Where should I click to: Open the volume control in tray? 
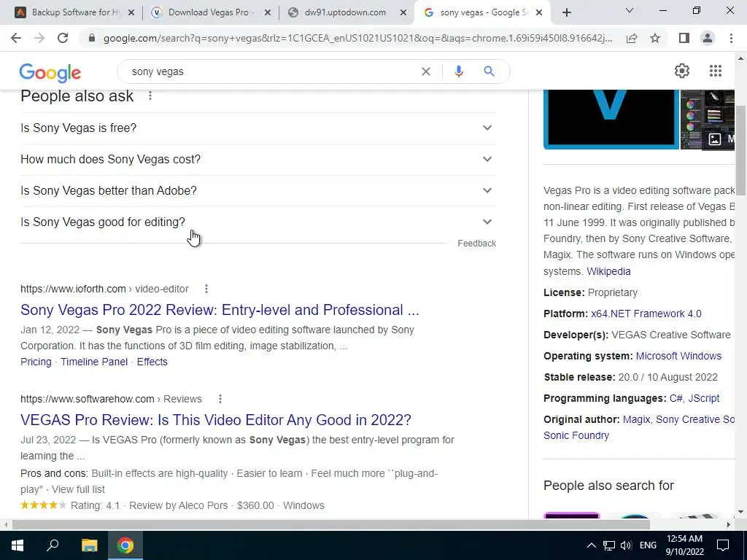point(627,545)
